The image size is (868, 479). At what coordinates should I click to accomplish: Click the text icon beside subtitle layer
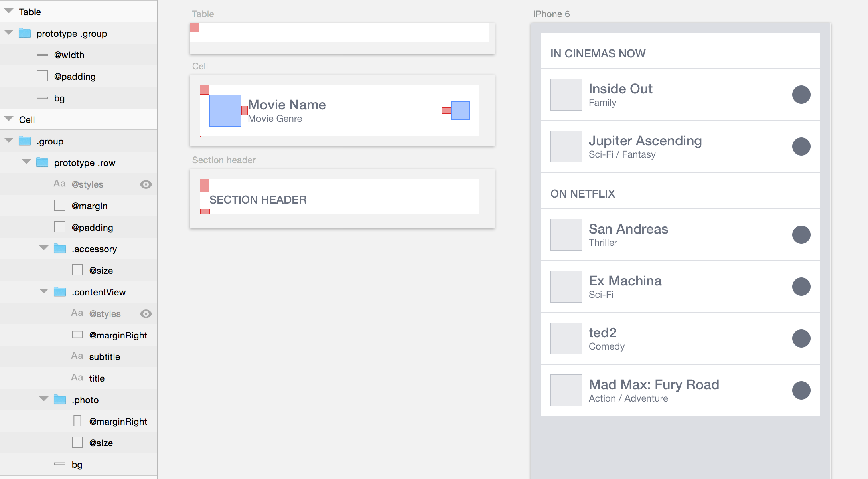click(x=77, y=356)
